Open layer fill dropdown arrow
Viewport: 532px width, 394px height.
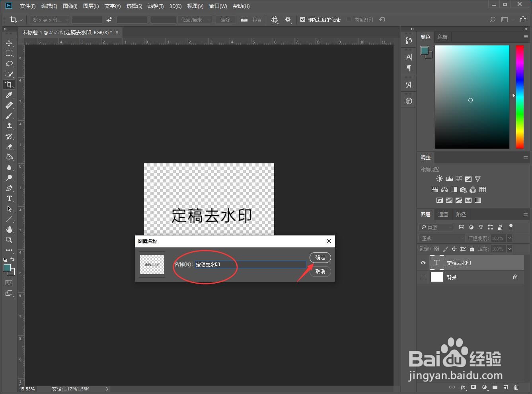(510, 249)
